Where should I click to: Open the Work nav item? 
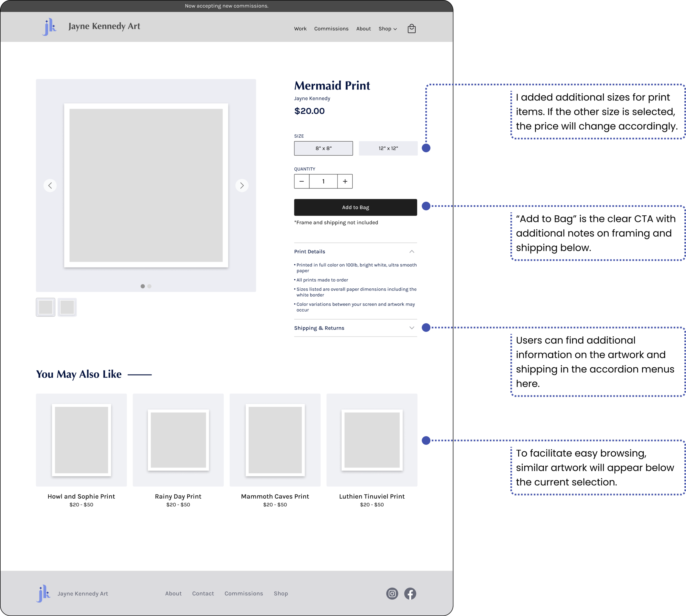300,29
